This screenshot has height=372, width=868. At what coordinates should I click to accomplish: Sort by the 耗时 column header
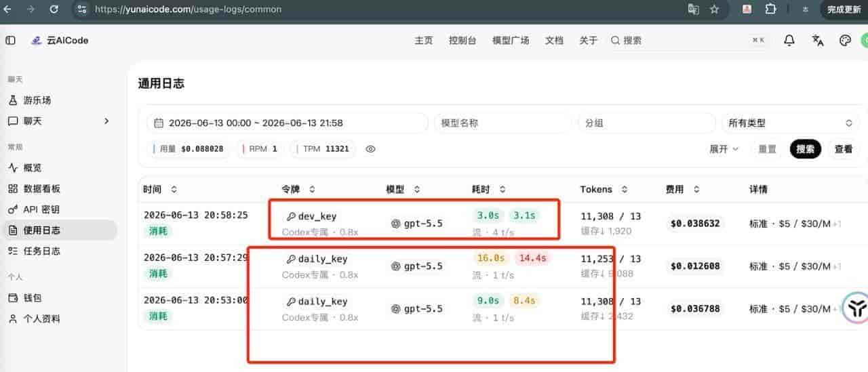click(489, 190)
